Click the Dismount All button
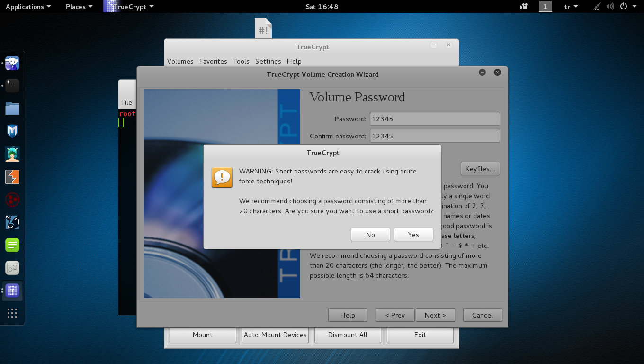644x364 pixels. pyautogui.click(x=348, y=335)
